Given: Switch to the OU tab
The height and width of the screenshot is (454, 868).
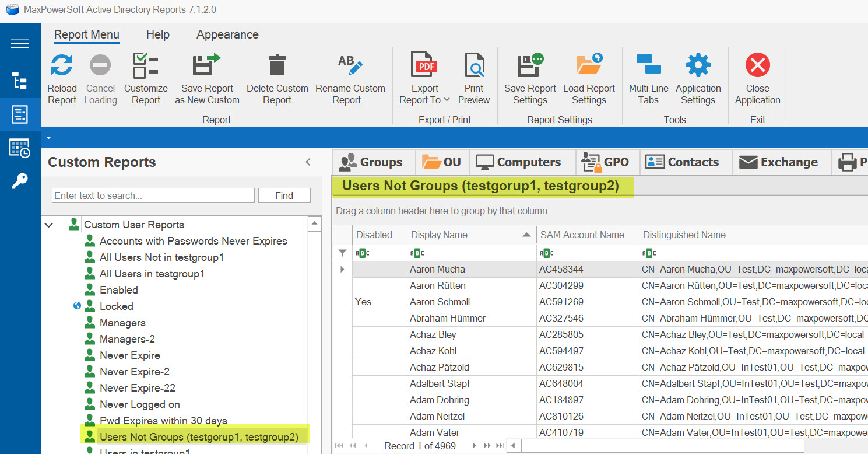Looking at the screenshot, I should point(441,162).
